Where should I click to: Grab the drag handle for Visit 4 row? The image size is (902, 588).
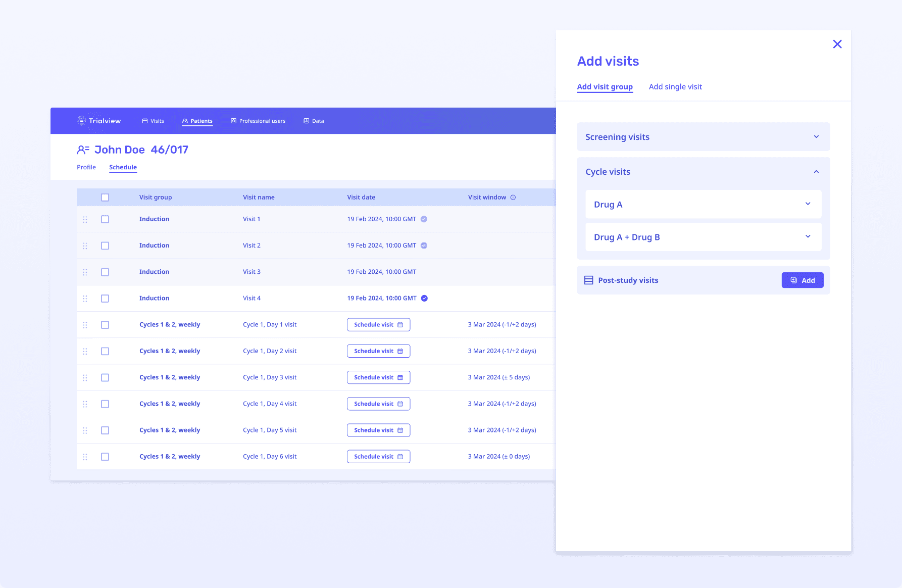pos(85,299)
